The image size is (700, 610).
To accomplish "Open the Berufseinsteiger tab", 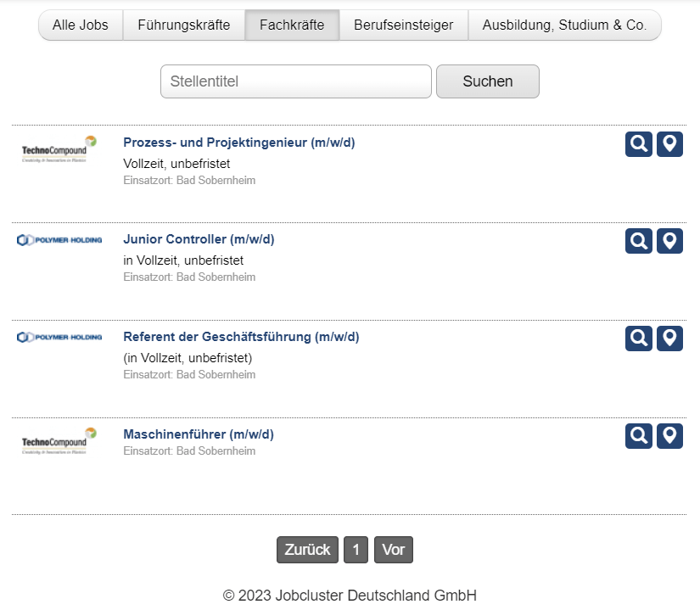I will click(403, 25).
